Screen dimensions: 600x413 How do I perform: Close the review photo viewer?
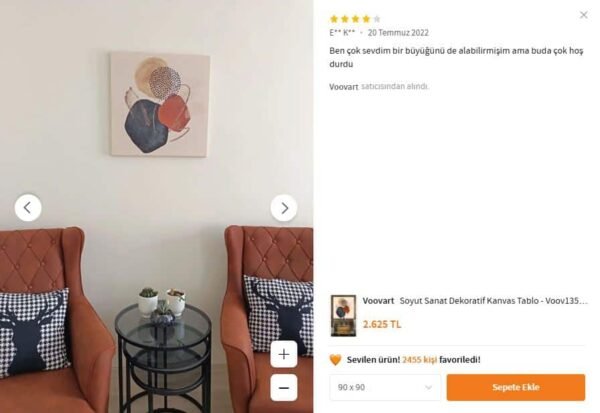tap(584, 15)
